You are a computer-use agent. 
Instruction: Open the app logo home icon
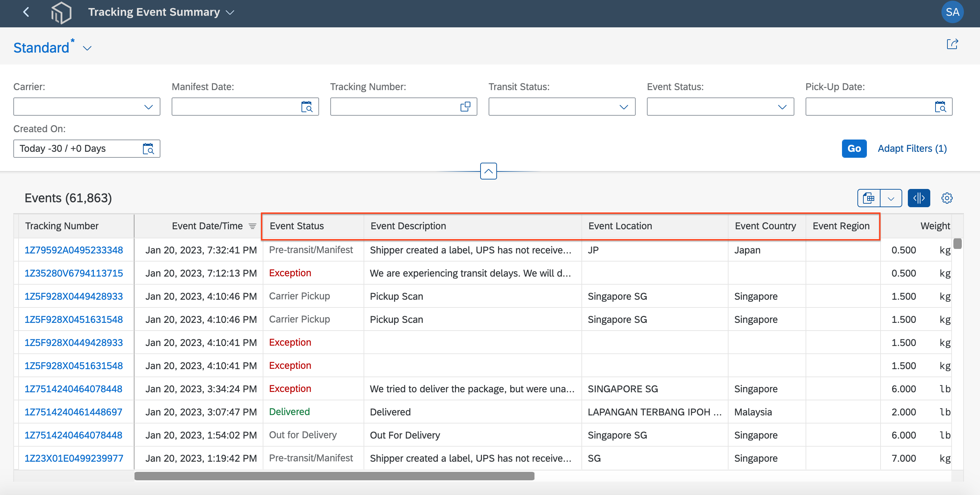61,12
